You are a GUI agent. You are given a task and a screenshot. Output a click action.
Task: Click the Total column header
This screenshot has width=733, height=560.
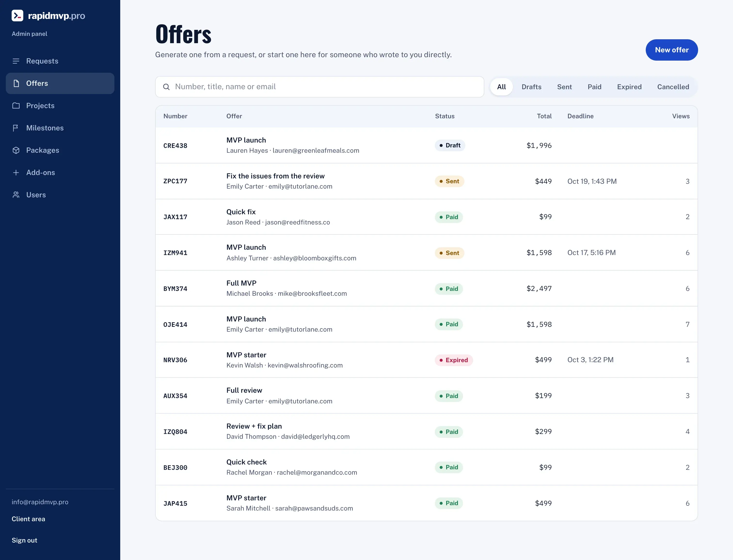pyautogui.click(x=544, y=116)
